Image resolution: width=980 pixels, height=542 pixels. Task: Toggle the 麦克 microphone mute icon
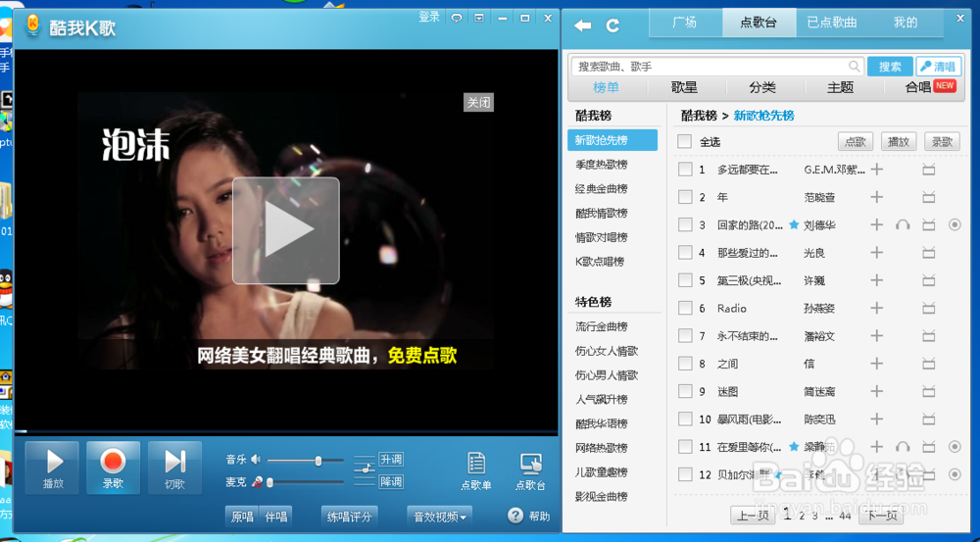(x=257, y=482)
